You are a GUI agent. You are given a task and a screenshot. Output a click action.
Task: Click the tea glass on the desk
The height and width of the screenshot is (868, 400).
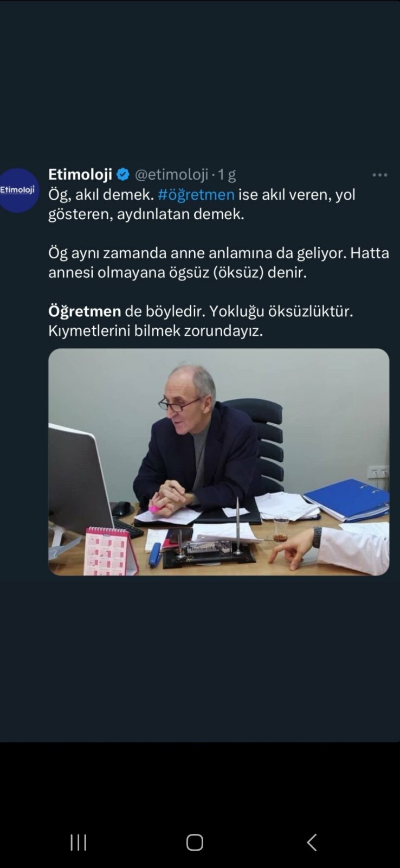coord(280,529)
